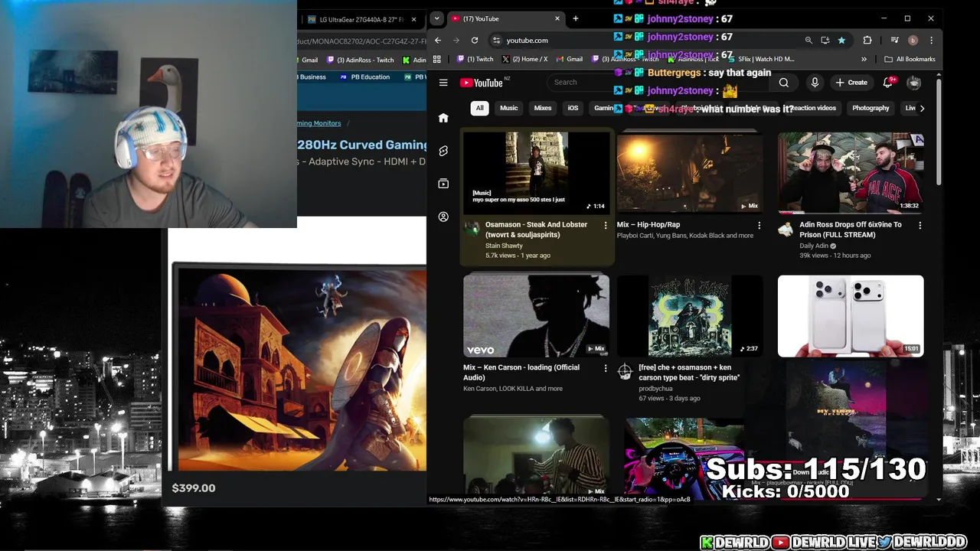Image resolution: width=980 pixels, height=551 pixels.
Task: Open a new browser tab
Action: (576, 18)
